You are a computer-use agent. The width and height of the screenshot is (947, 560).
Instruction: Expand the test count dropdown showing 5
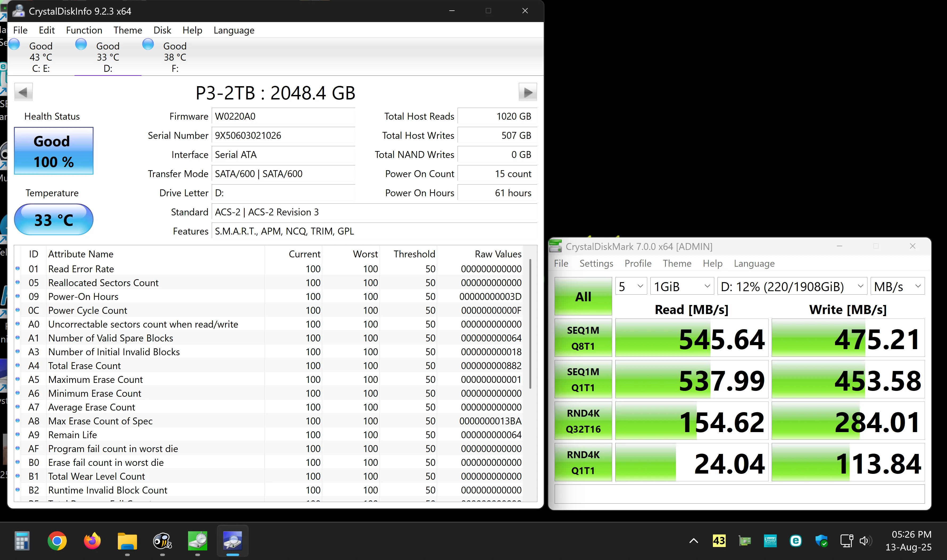[631, 286]
